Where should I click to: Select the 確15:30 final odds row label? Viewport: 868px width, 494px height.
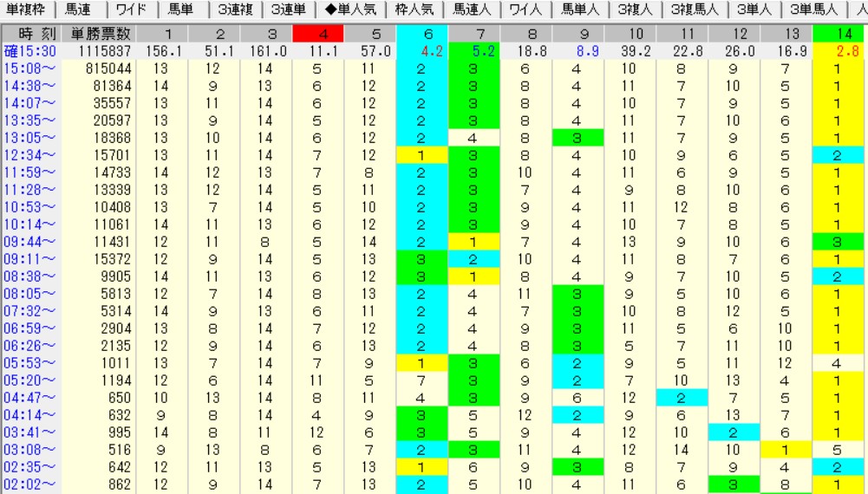(30, 51)
